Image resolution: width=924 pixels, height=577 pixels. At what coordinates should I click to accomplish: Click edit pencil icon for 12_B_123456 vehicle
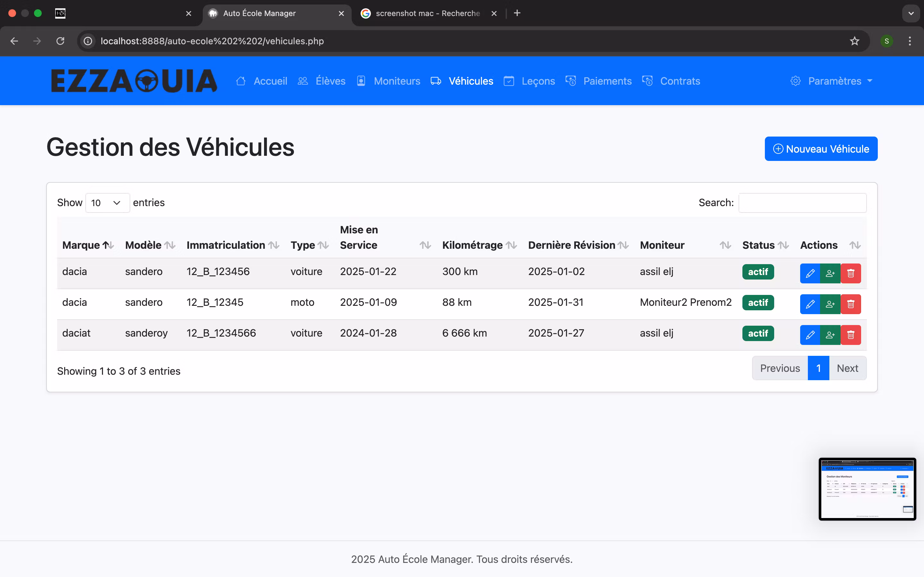click(x=810, y=273)
